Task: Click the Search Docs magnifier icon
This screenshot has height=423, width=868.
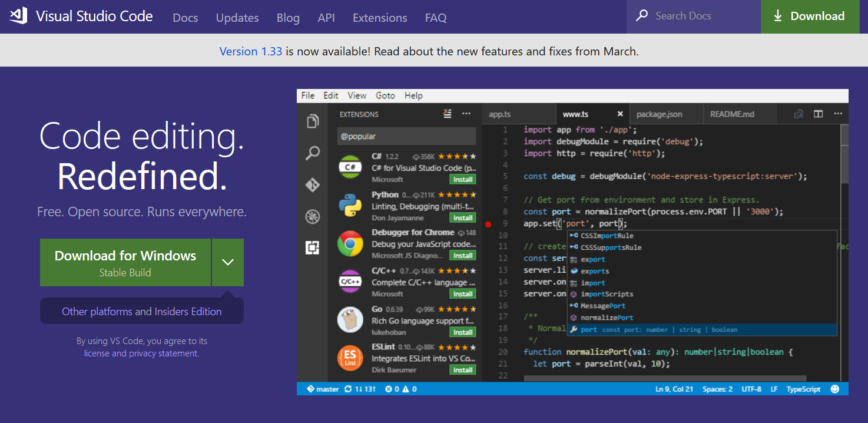Action: [x=642, y=16]
